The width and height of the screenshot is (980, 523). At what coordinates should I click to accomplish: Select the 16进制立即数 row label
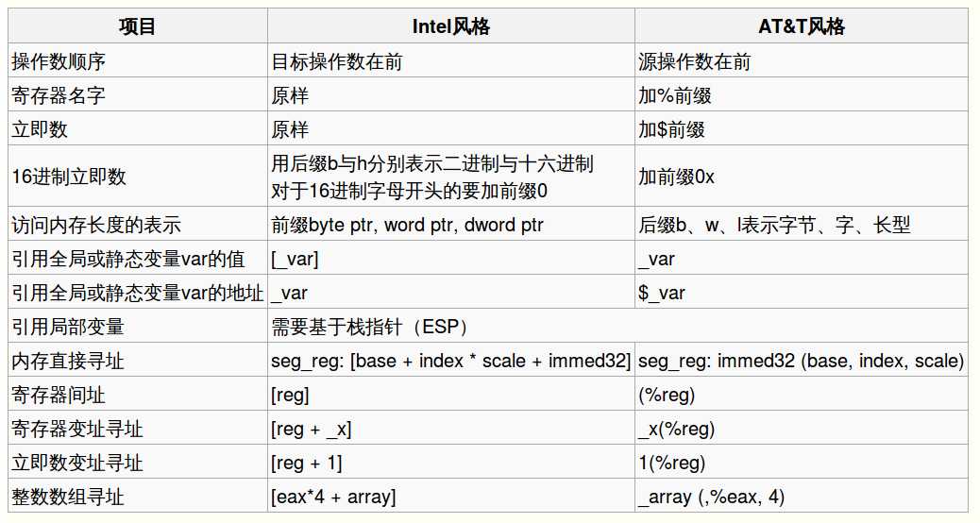[68, 177]
